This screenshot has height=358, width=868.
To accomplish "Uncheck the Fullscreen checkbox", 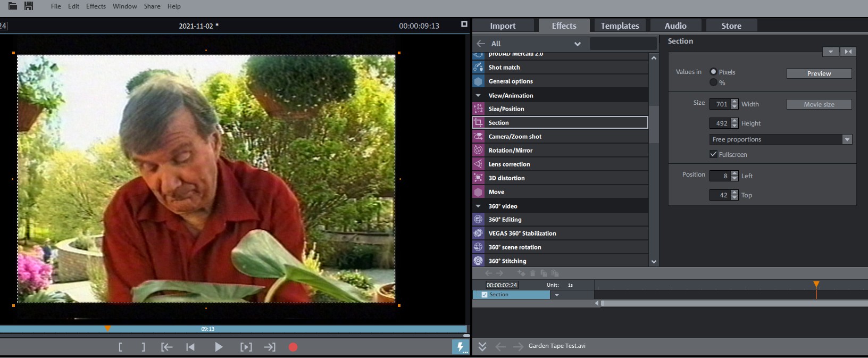I will [x=713, y=154].
